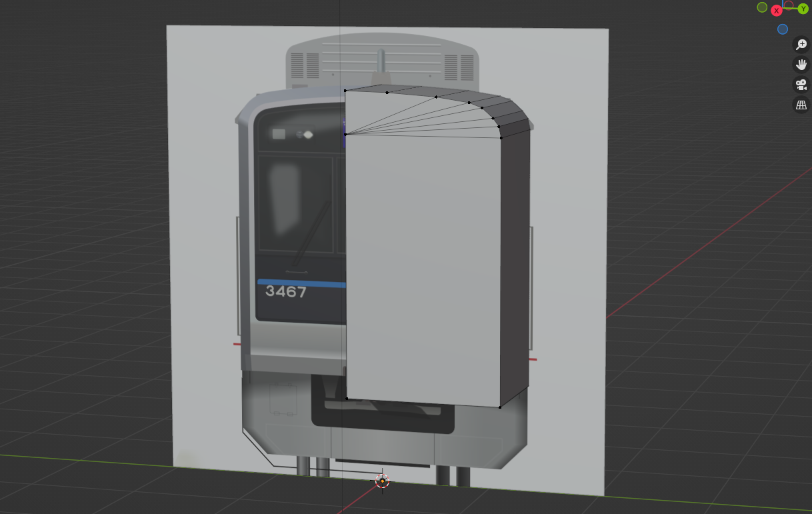Select the large light-gray front face of the mesh
Image resolution: width=812 pixels, height=514 pixels.
(423, 267)
